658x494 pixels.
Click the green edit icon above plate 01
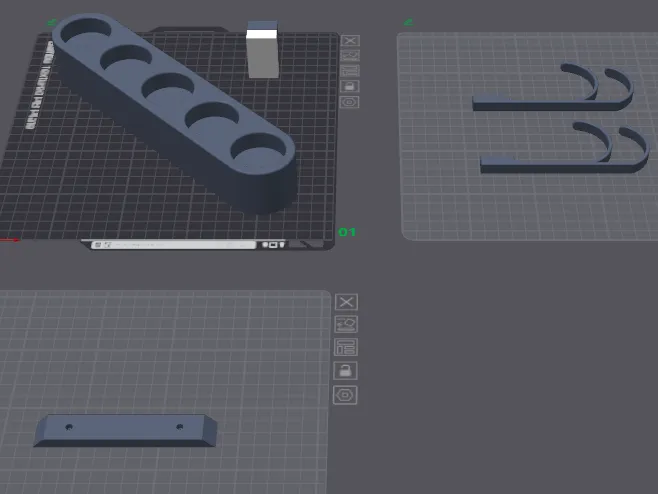(52, 23)
